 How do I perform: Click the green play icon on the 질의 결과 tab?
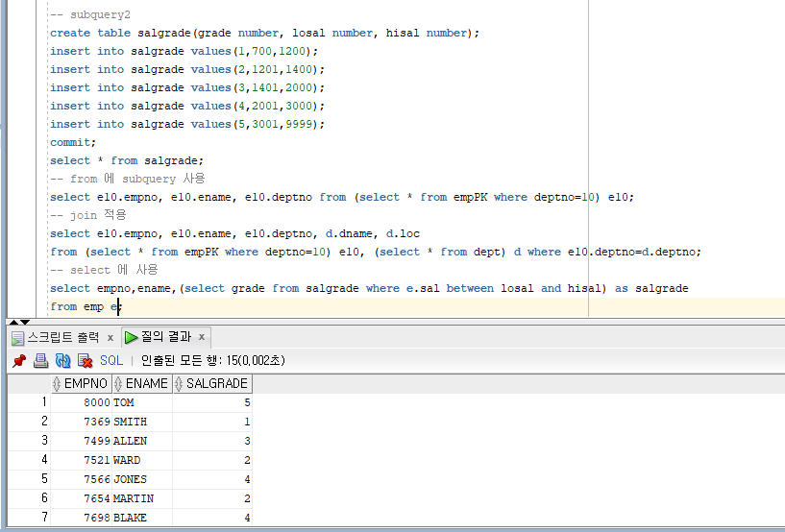click(132, 337)
